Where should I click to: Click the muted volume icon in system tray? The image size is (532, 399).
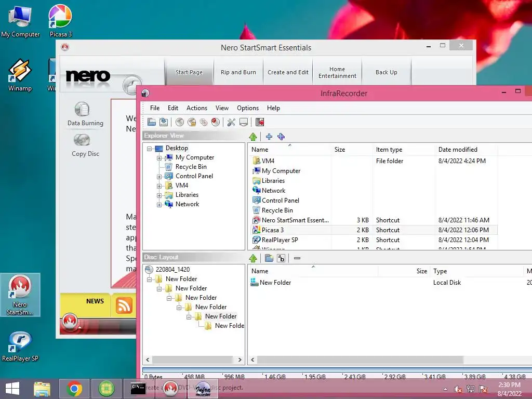pos(458,389)
